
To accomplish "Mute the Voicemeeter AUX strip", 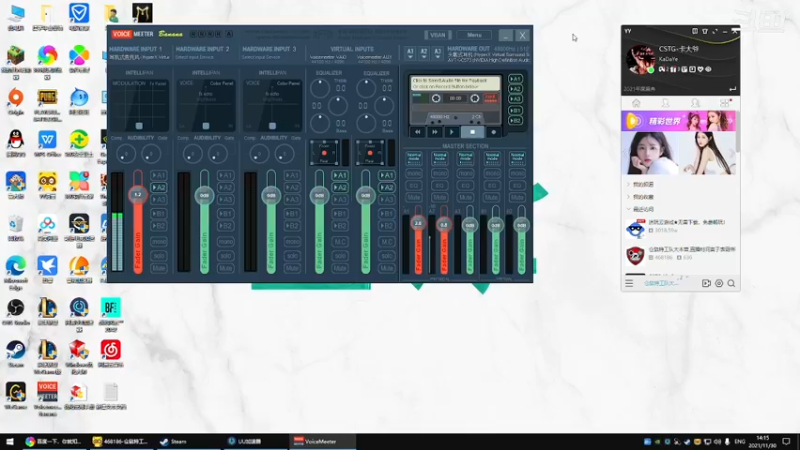I will (387, 268).
